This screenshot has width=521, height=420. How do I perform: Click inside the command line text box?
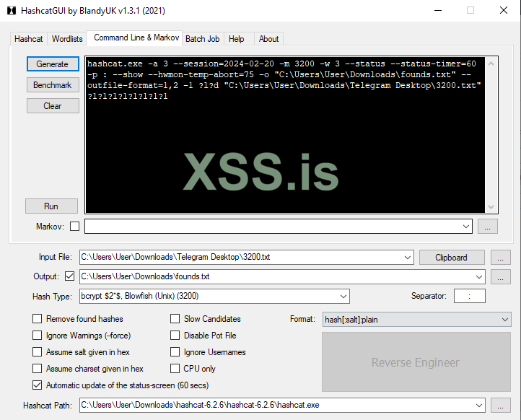pos(285,134)
